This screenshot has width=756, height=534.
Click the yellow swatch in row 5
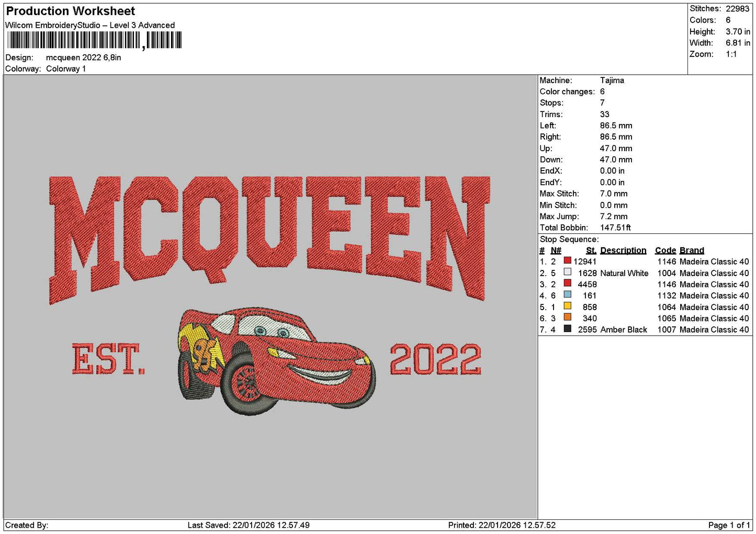(x=567, y=306)
